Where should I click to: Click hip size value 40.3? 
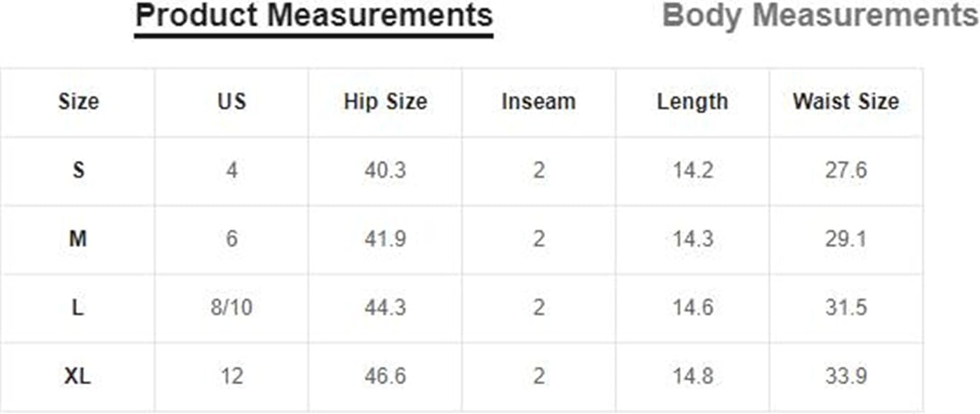click(x=385, y=170)
